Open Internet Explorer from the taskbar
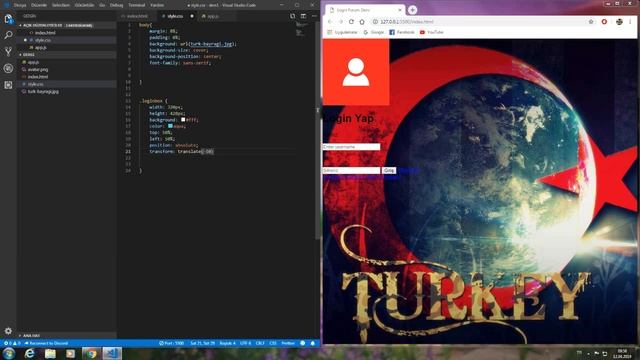The width and height of the screenshot is (640, 360). point(29,353)
